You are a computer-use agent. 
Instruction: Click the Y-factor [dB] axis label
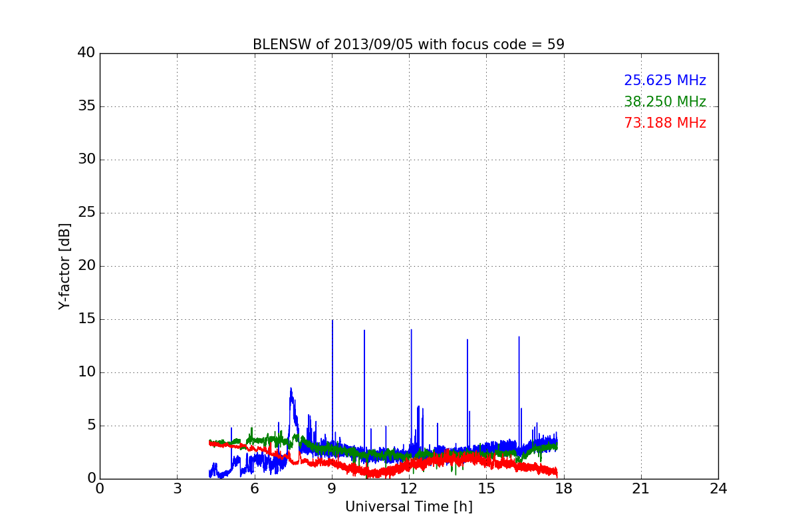[65, 266]
